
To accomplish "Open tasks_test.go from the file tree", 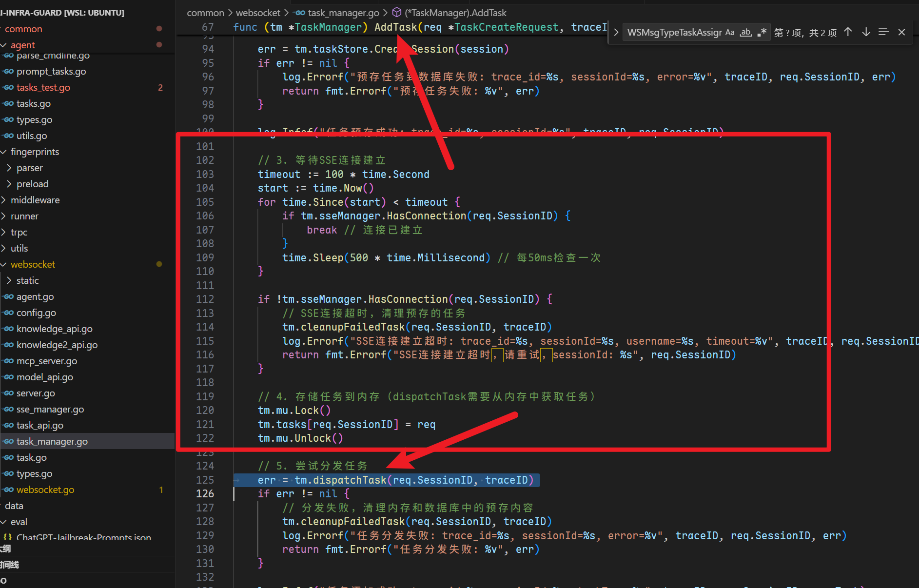I will tap(43, 87).
